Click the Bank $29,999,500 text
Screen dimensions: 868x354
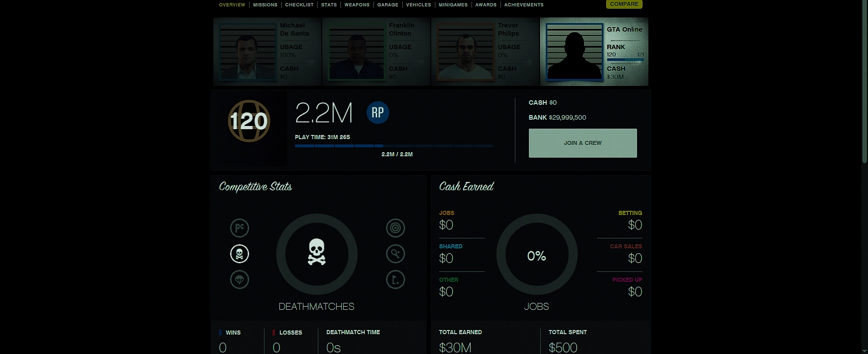(557, 117)
